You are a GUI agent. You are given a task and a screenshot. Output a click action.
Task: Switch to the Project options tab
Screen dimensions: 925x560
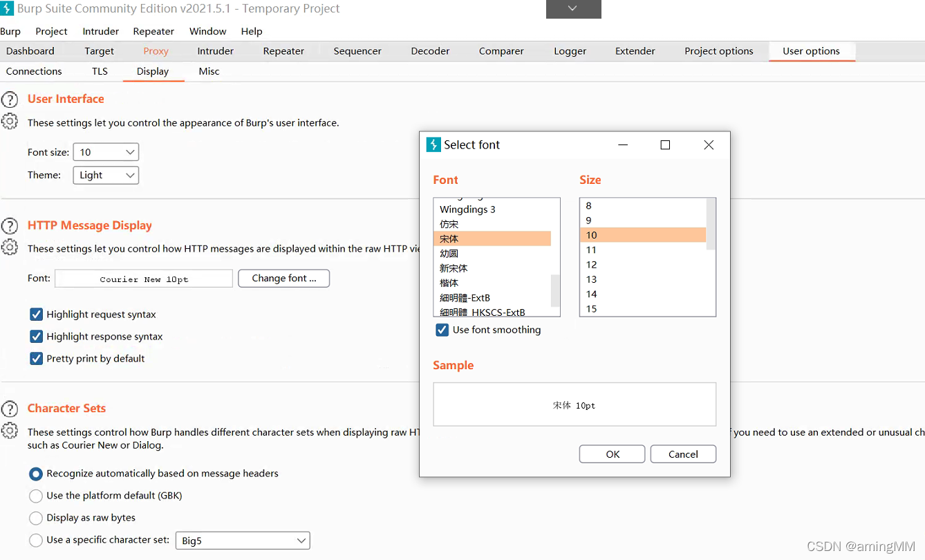(x=719, y=51)
